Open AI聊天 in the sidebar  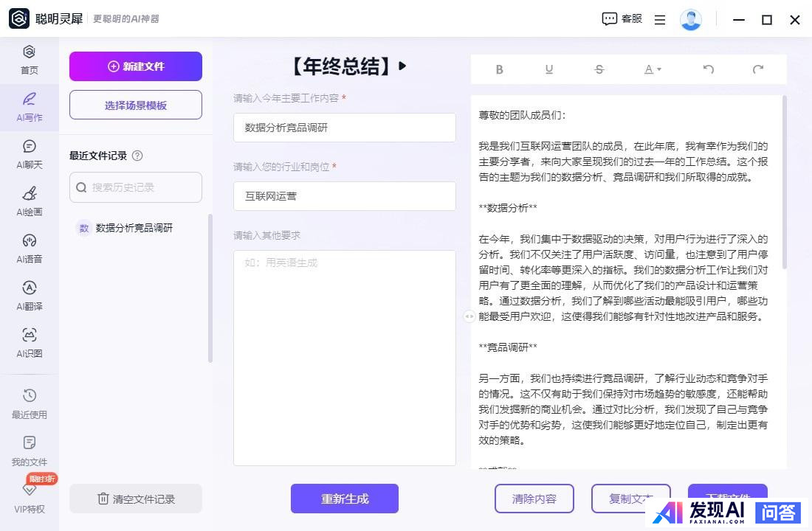30,154
